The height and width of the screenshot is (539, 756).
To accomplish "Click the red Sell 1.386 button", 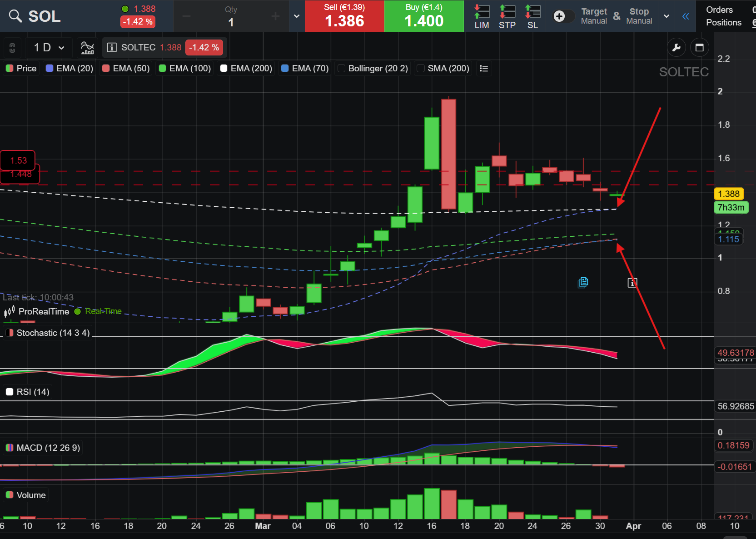I will pyautogui.click(x=344, y=16).
